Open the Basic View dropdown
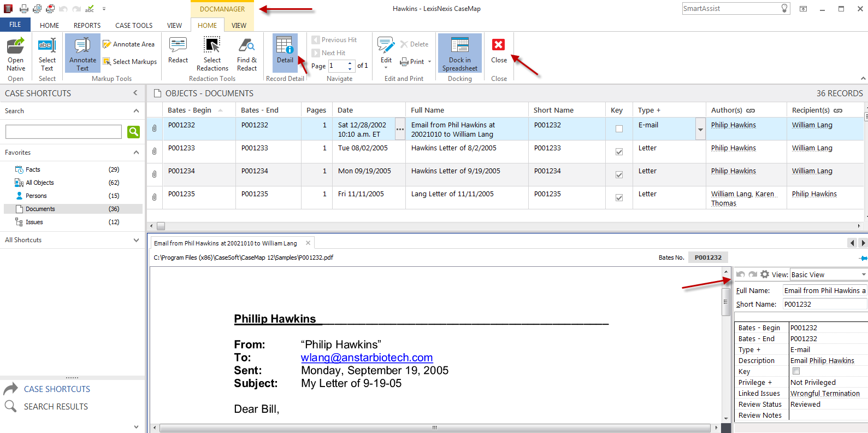 [864, 274]
